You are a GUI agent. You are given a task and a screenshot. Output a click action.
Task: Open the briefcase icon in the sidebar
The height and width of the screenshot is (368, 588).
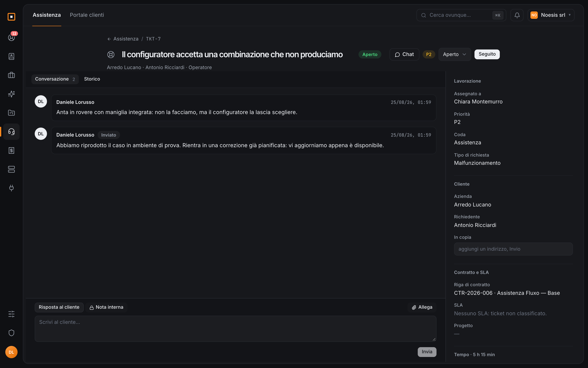click(11, 75)
